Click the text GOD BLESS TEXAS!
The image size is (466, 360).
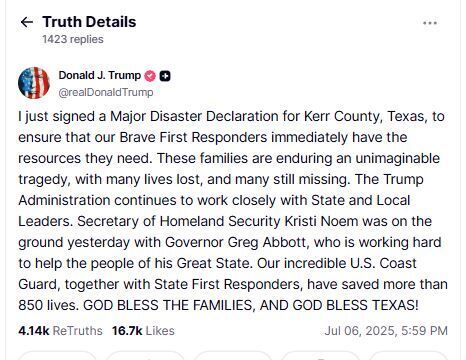[355, 305]
